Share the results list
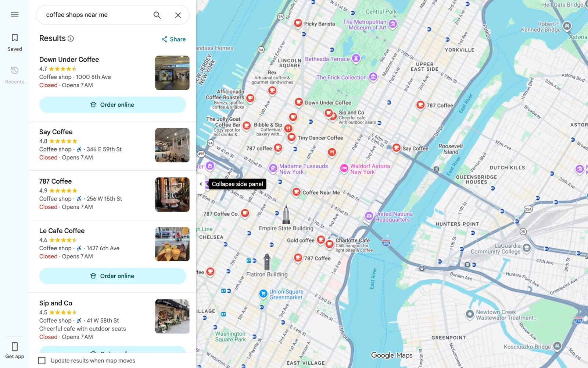588x368 pixels. [173, 39]
